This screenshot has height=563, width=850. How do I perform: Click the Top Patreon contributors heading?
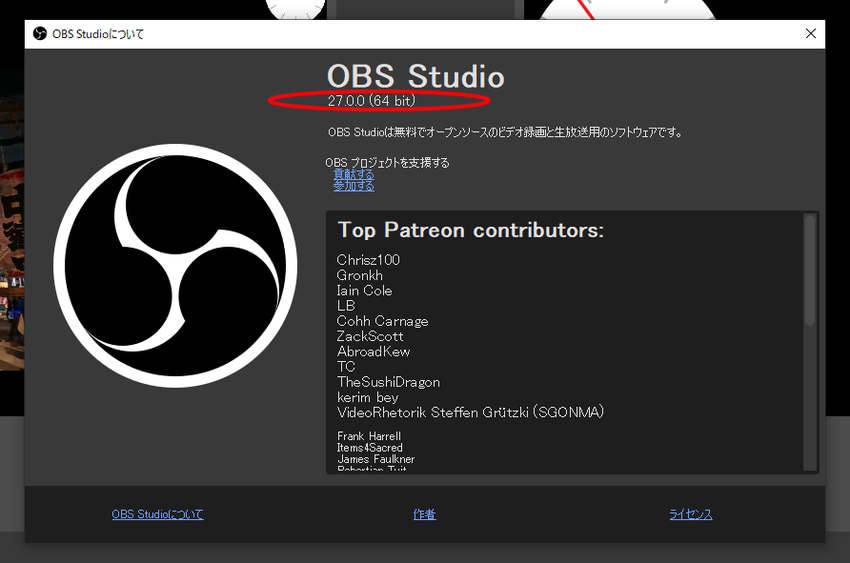471,230
